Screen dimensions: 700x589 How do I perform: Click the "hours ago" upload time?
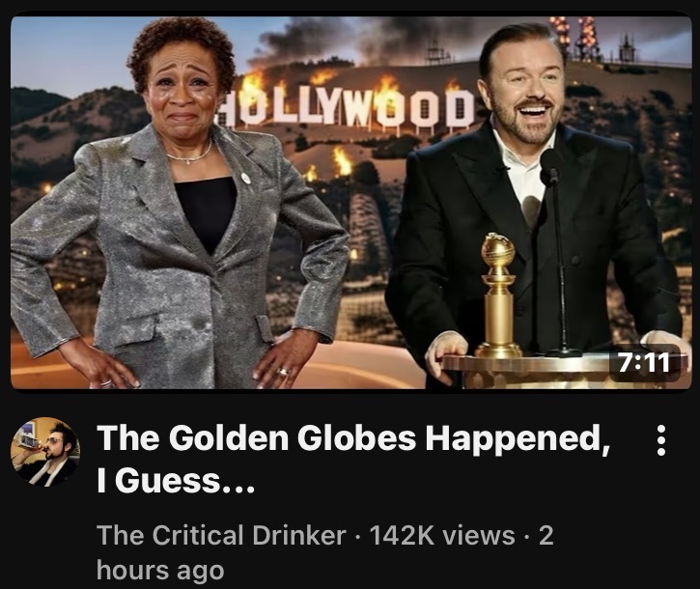point(160,571)
